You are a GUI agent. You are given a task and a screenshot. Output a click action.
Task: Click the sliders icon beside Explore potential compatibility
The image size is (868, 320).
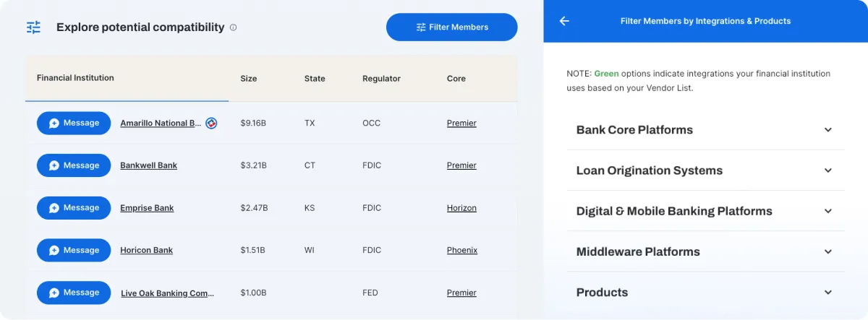[34, 27]
